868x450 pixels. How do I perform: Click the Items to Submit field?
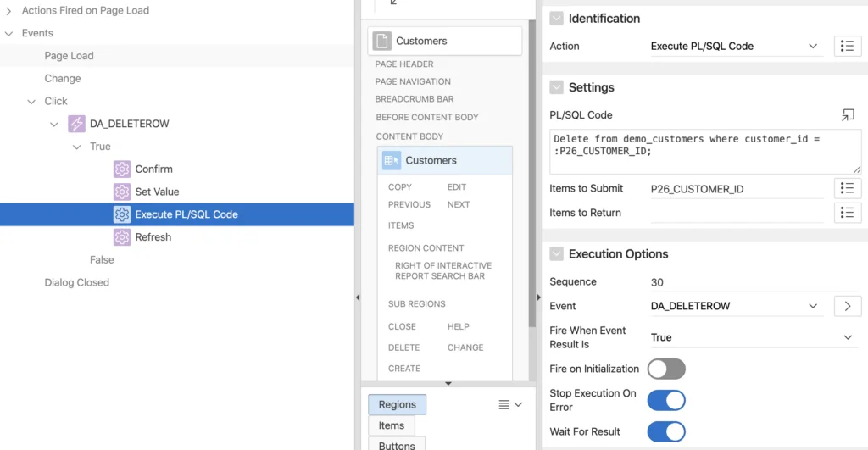coord(737,189)
